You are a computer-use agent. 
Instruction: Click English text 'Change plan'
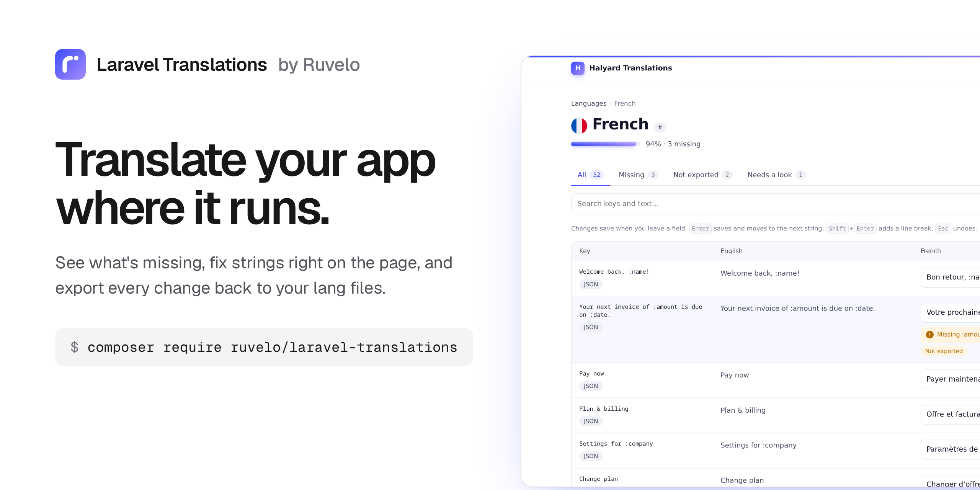742,480
